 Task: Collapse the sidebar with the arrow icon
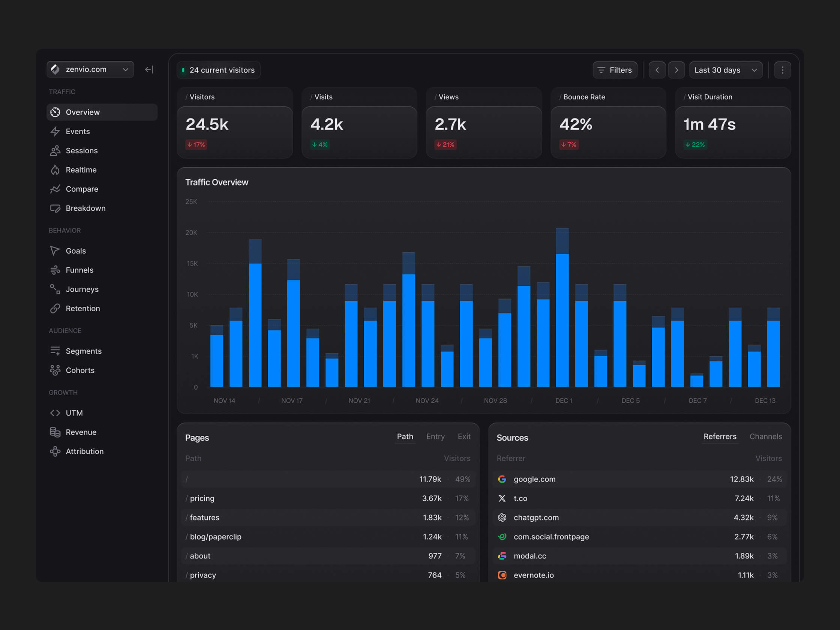(x=149, y=69)
